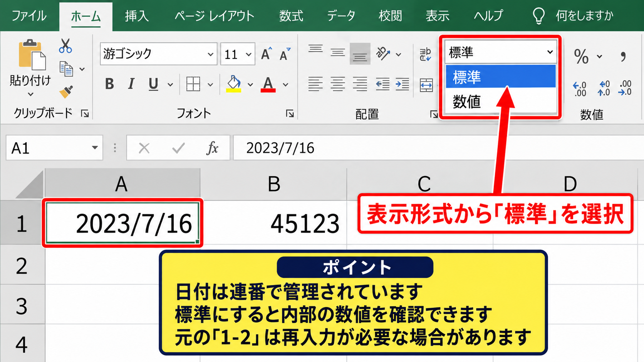The height and width of the screenshot is (362, 644).
Task: Apply percent style format
Action: click(x=581, y=57)
